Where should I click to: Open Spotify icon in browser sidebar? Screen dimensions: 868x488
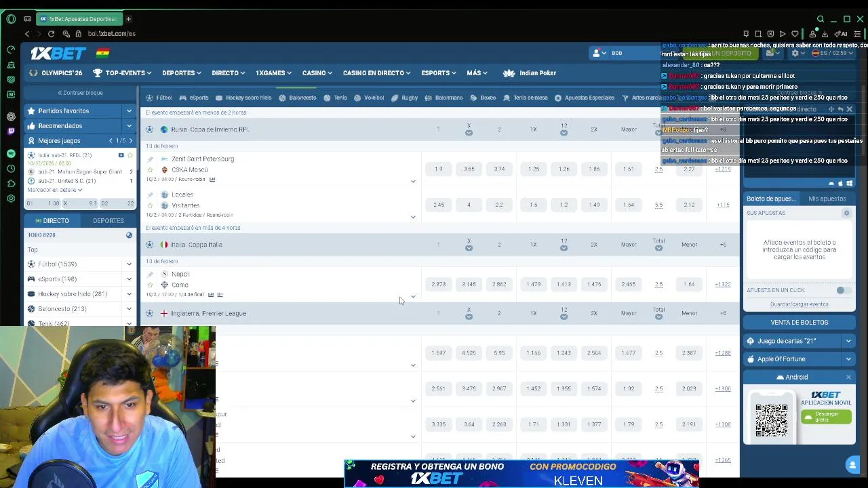pyautogui.click(x=11, y=154)
